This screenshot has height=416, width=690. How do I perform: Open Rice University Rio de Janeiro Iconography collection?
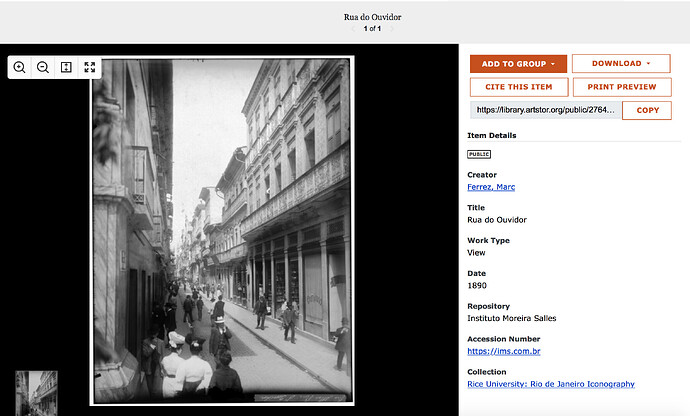[551, 384]
